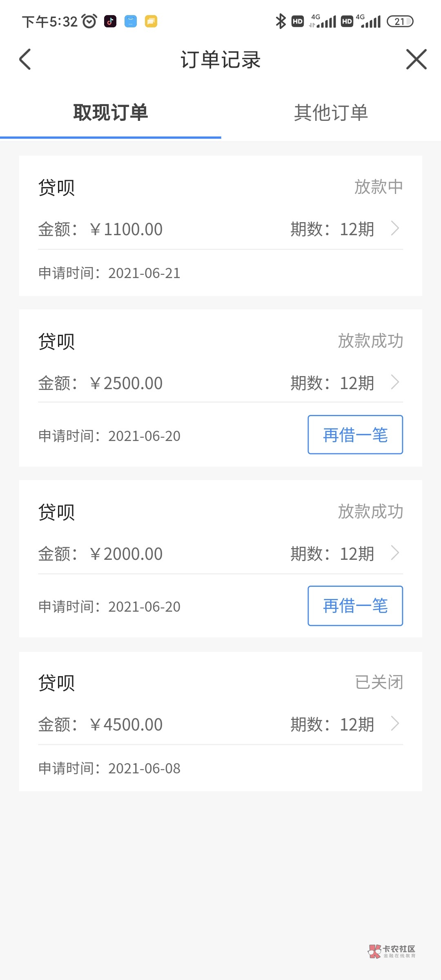Tap the TikTok notification icon
This screenshot has width=441, height=980.
[x=110, y=21]
